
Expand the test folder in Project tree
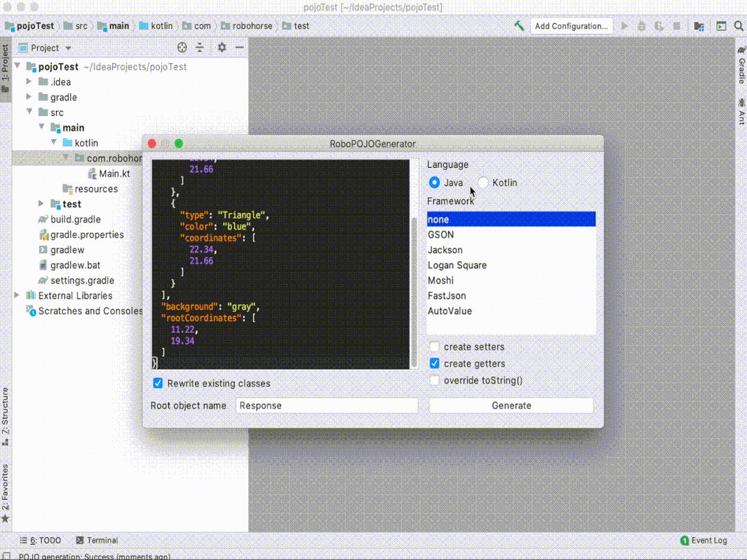(40, 203)
